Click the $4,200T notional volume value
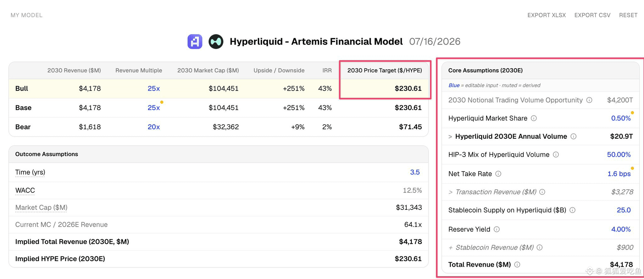 (x=620, y=100)
